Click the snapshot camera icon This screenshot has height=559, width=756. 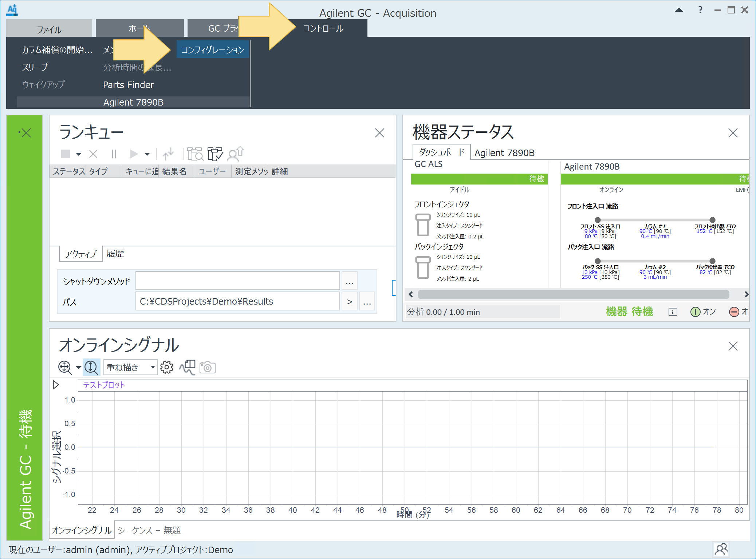click(208, 368)
